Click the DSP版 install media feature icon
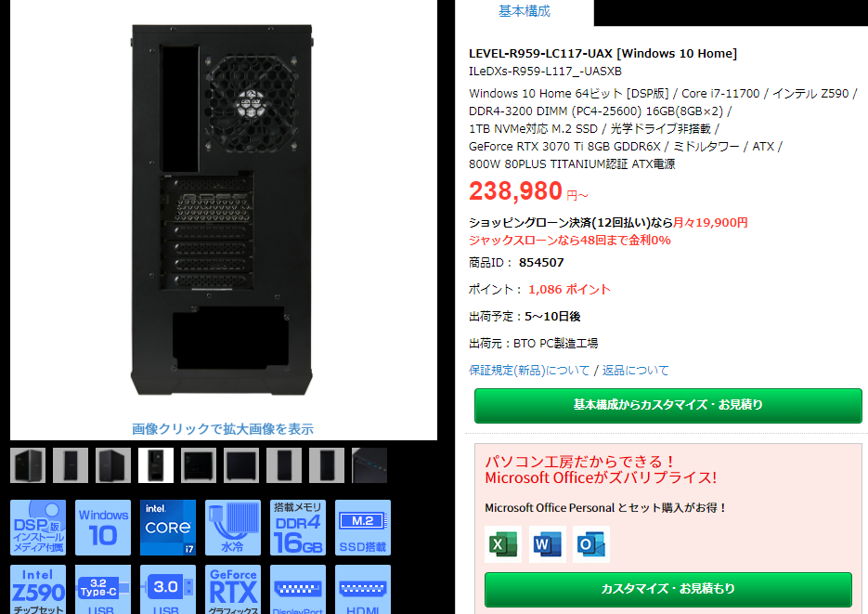This screenshot has width=868, height=614. (x=38, y=527)
